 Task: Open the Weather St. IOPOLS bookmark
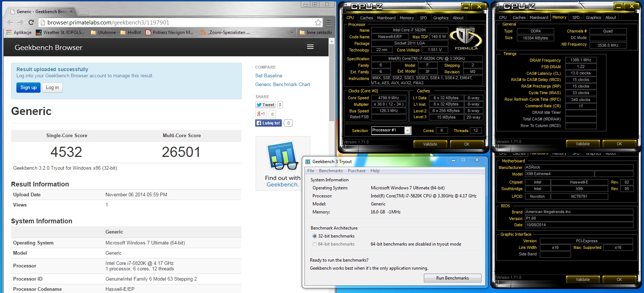60,32
